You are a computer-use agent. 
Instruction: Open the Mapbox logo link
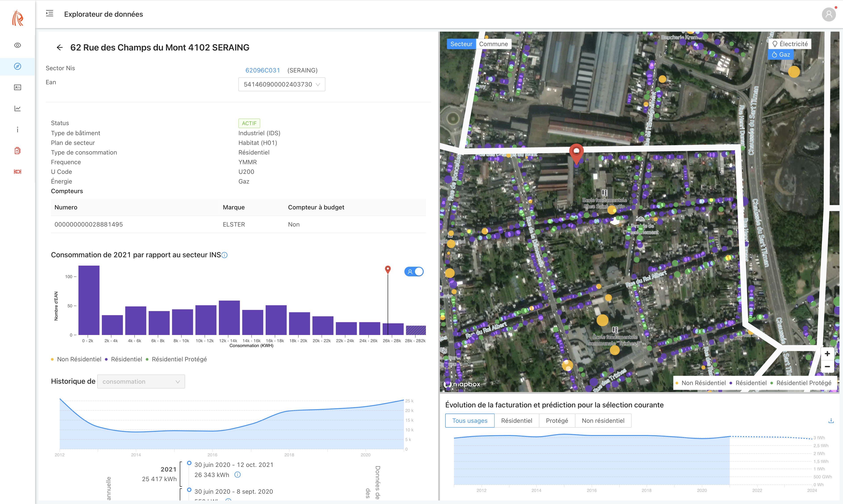[x=462, y=384]
